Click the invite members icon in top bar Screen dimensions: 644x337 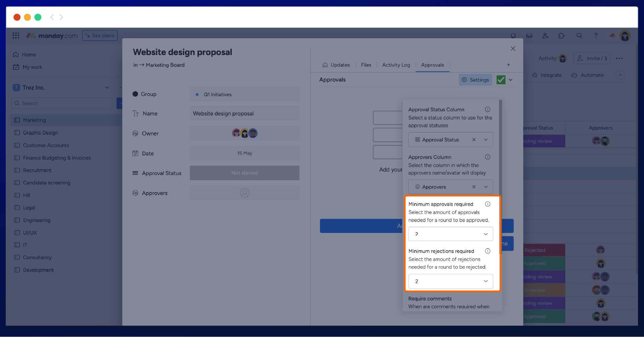(545, 36)
